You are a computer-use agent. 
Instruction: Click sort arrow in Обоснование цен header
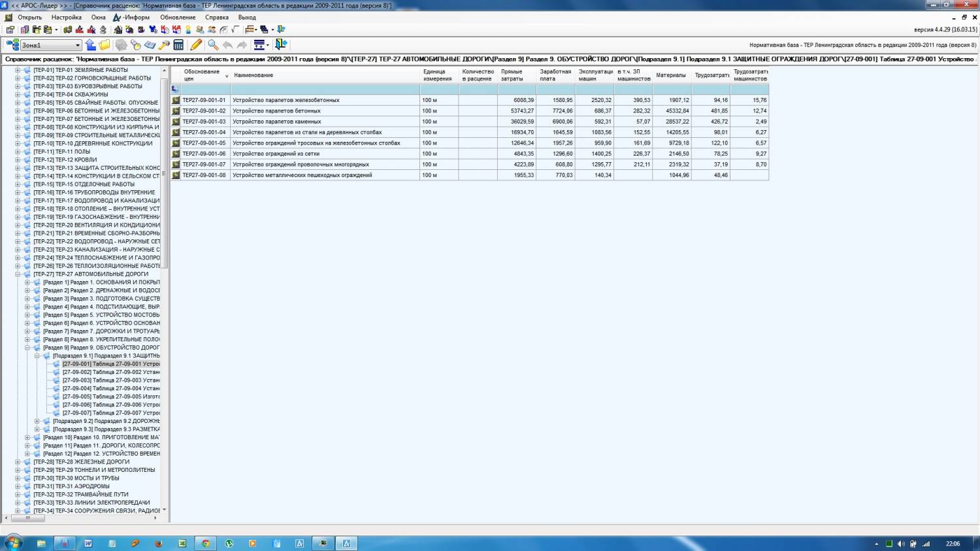[x=227, y=76]
